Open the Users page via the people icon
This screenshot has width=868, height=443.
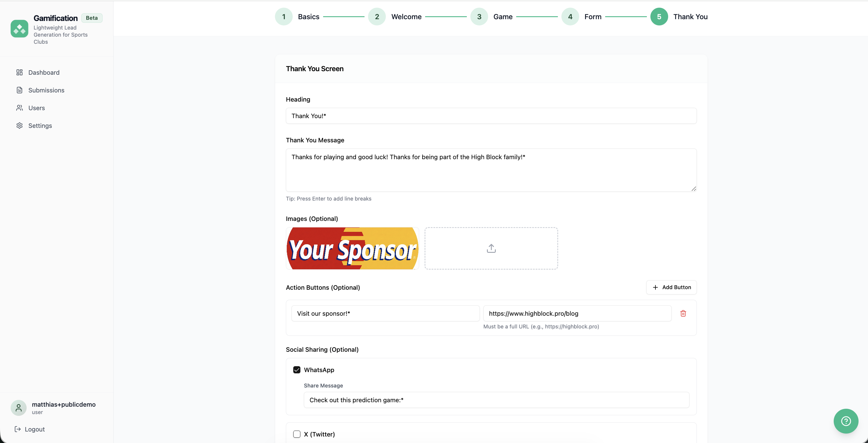(x=19, y=108)
